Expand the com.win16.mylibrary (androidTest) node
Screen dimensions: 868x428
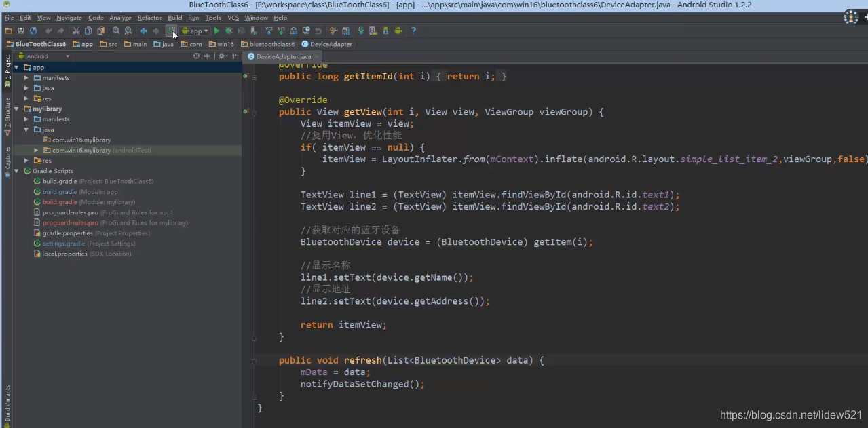coord(36,150)
